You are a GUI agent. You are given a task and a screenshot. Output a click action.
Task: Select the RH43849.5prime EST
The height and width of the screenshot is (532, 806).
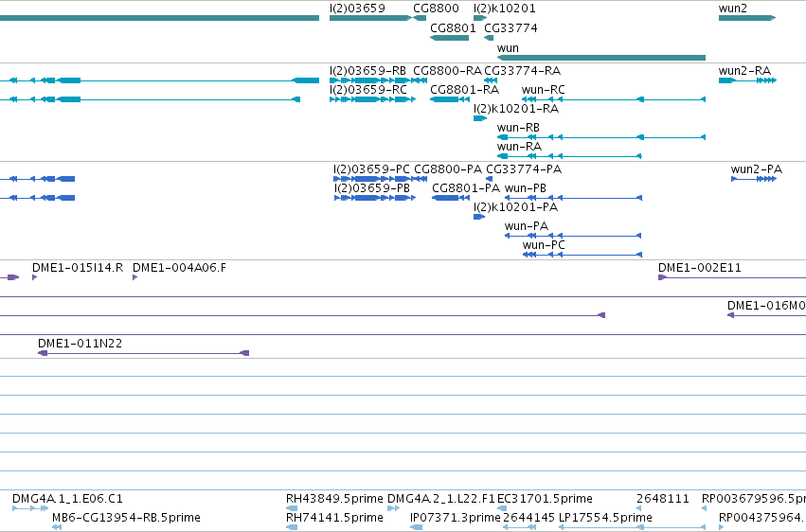(x=292, y=509)
